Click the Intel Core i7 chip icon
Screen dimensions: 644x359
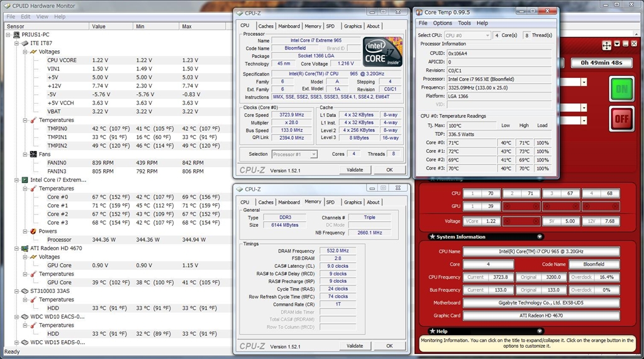25,180
